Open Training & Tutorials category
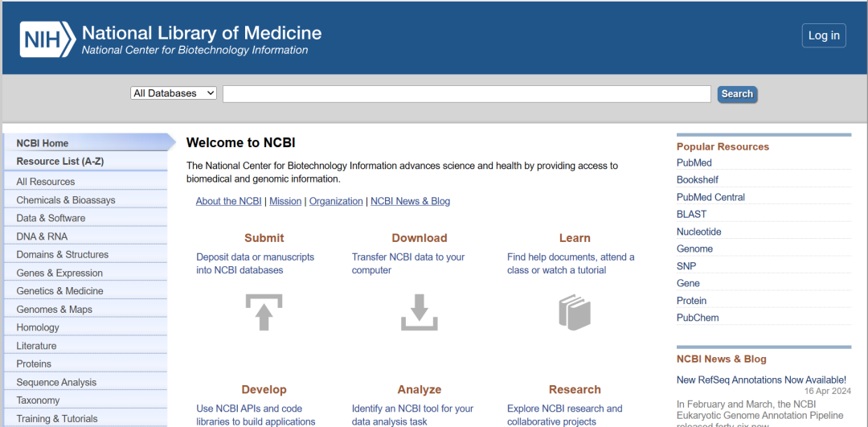Image resolution: width=868 pixels, height=427 pixels. pos(85,418)
